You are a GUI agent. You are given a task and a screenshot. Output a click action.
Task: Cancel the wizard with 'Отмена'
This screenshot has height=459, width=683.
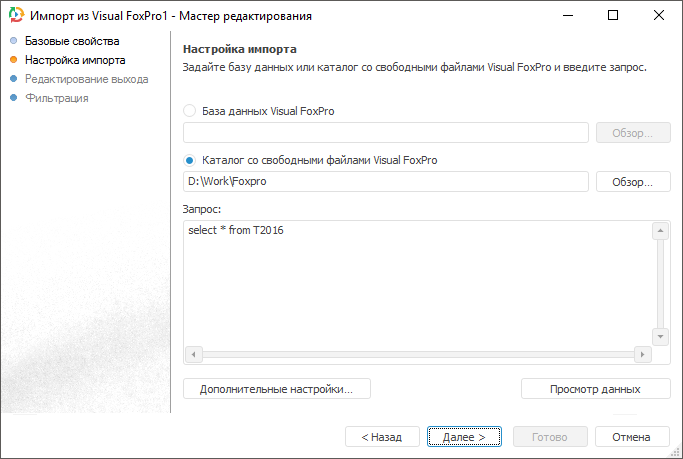point(631,437)
